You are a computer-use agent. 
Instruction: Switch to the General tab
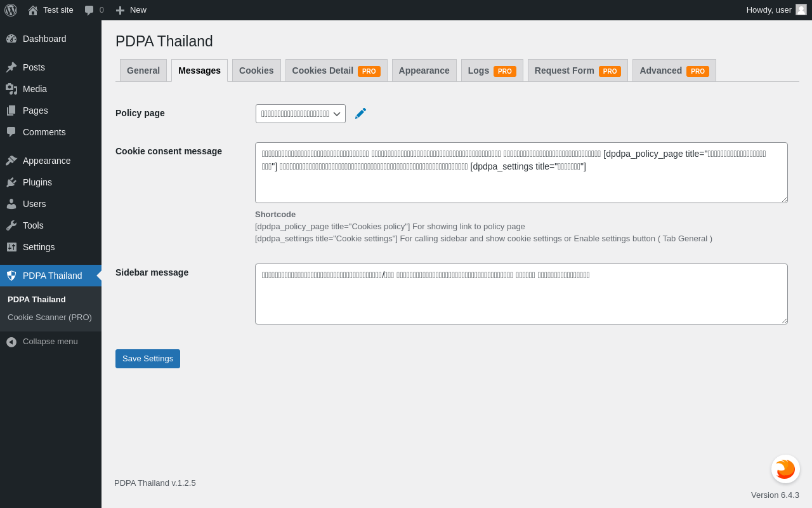click(x=143, y=70)
